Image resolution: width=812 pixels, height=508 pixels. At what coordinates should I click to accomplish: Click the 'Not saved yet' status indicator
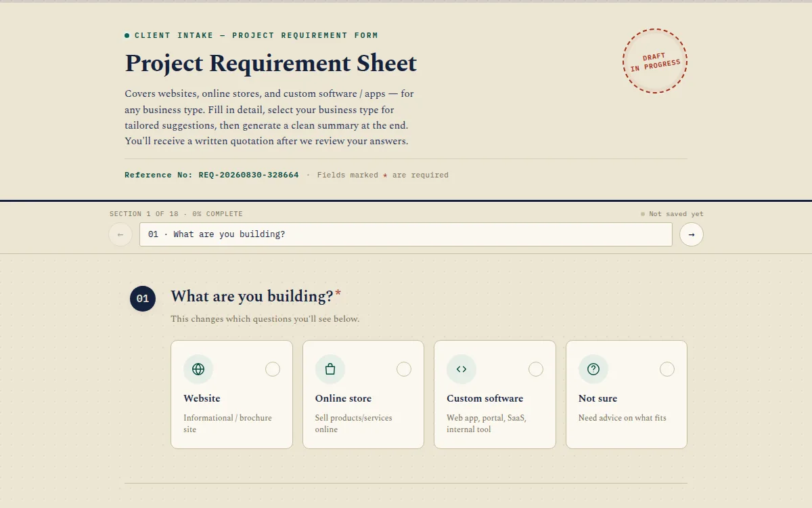pyautogui.click(x=672, y=214)
